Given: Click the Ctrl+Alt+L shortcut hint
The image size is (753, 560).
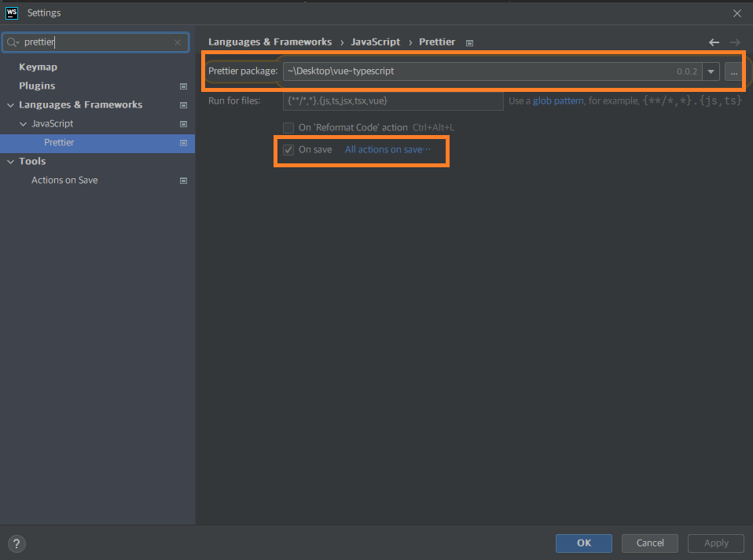Looking at the screenshot, I should click(x=433, y=128).
